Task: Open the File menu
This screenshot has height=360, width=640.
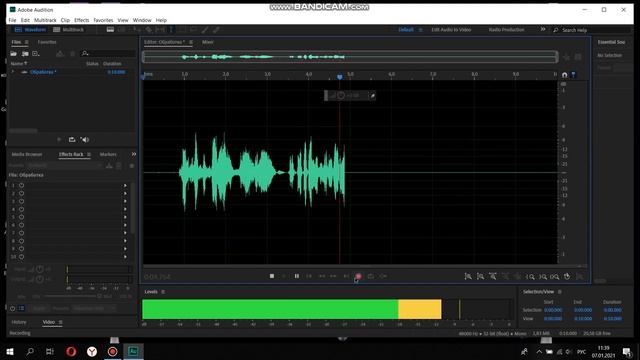Action: (12, 20)
